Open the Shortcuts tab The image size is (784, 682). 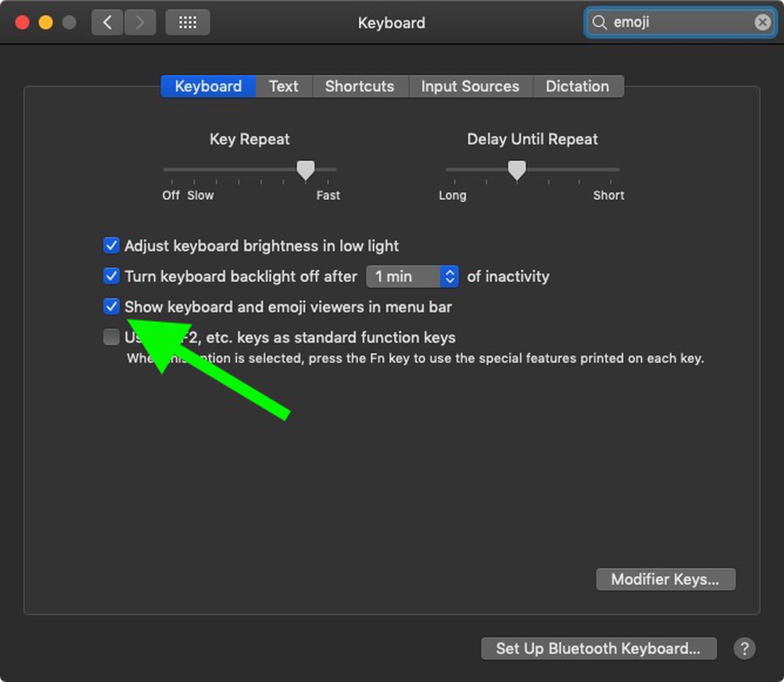click(360, 86)
